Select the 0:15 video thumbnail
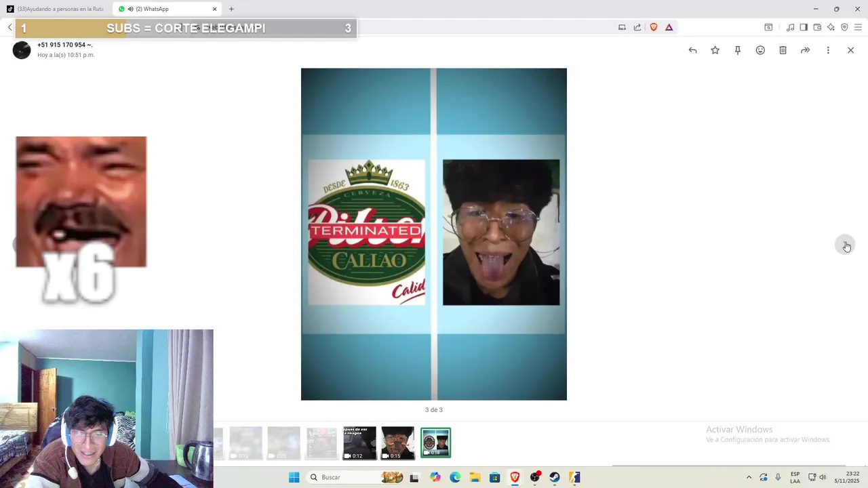The height and width of the screenshot is (488, 868). click(397, 443)
